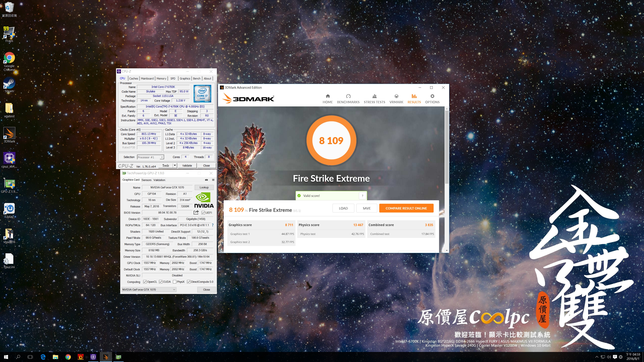The height and width of the screenshot is (362, 644).
Task: Open 3DMark STRESS TESTS section
Action: pos(374,99)
